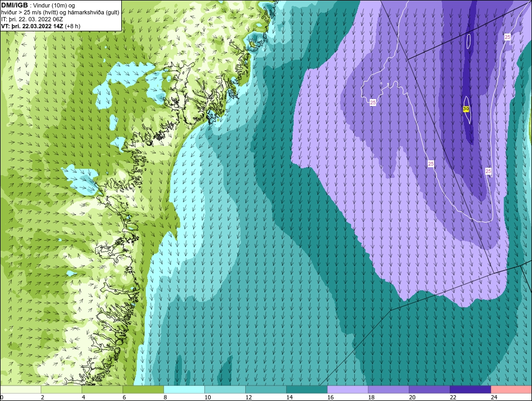Click the yellow 30 maximum gust label

pyautogui.click(x=466, y=109)
